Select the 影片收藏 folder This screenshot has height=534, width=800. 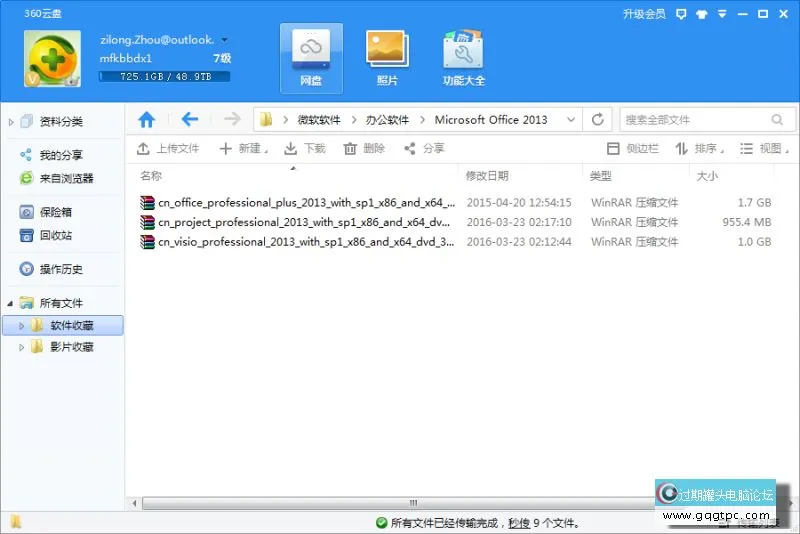(x=71, y=347)
